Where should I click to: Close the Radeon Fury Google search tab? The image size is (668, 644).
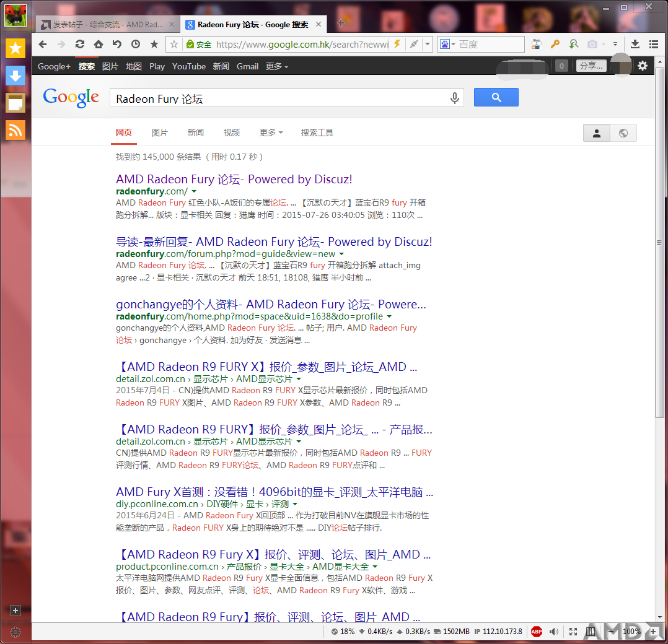pos(319,25)
